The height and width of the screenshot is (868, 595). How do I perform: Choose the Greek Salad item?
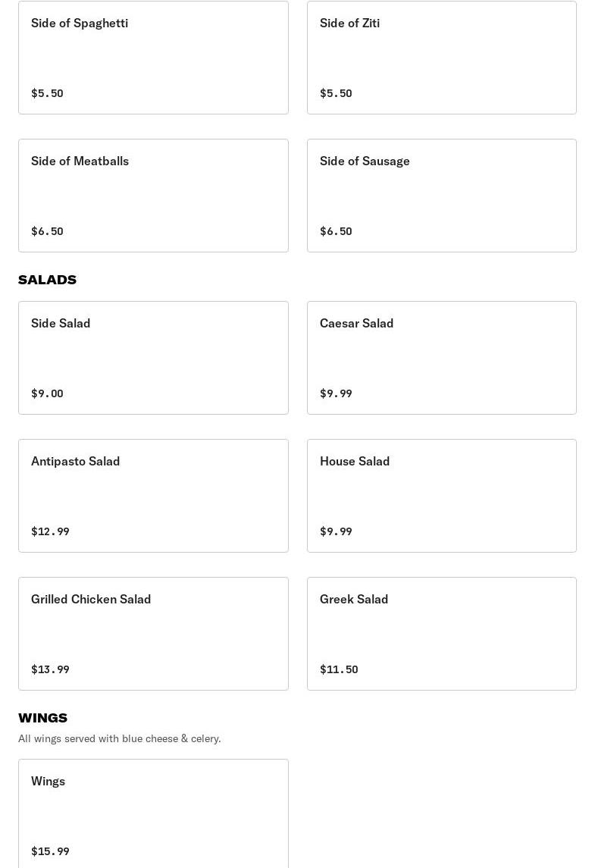click(x=441, y=633)
